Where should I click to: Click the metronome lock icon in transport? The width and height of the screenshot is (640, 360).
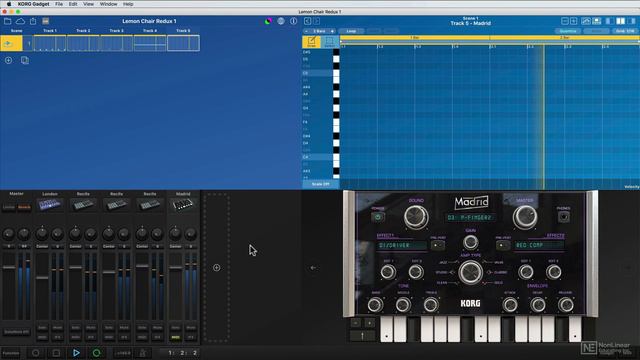[x=143, y=353]
